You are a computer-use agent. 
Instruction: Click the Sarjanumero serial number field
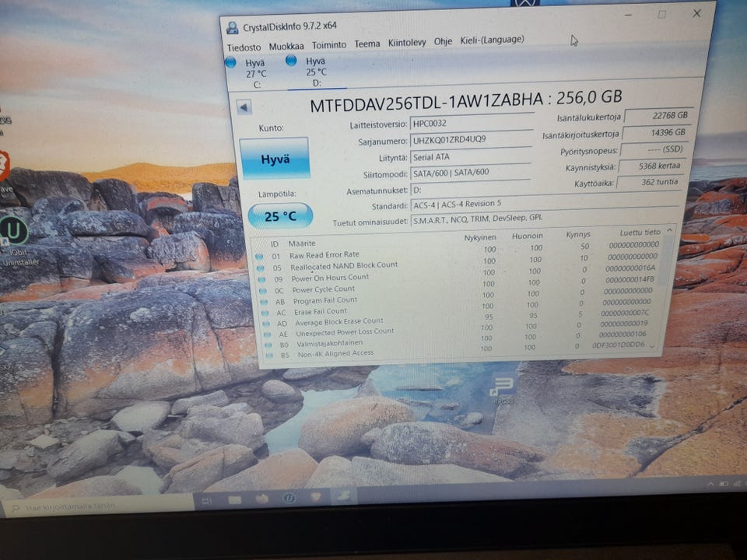(x=471, y=139)
